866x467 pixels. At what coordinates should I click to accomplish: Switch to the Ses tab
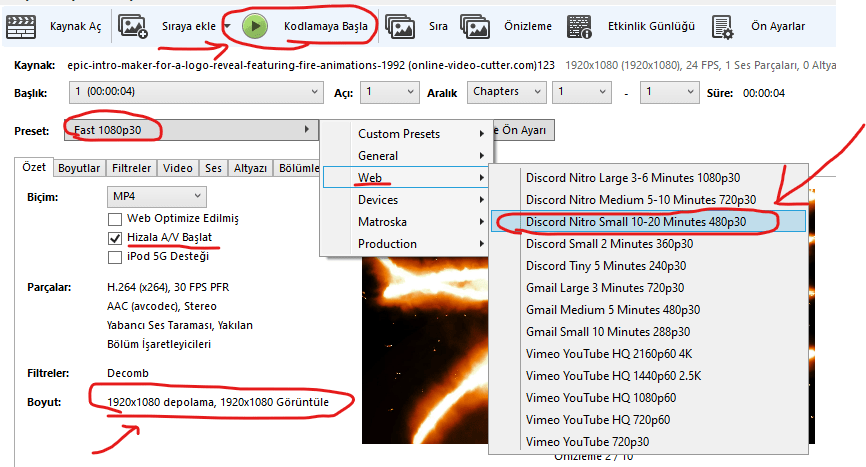click(213, 168)
